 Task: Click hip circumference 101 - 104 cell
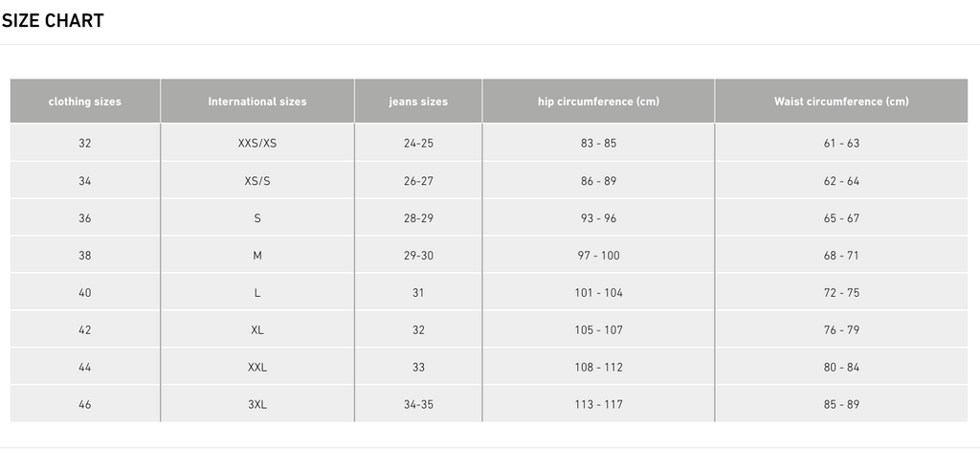pyautogui.click(x=598, y=293)
